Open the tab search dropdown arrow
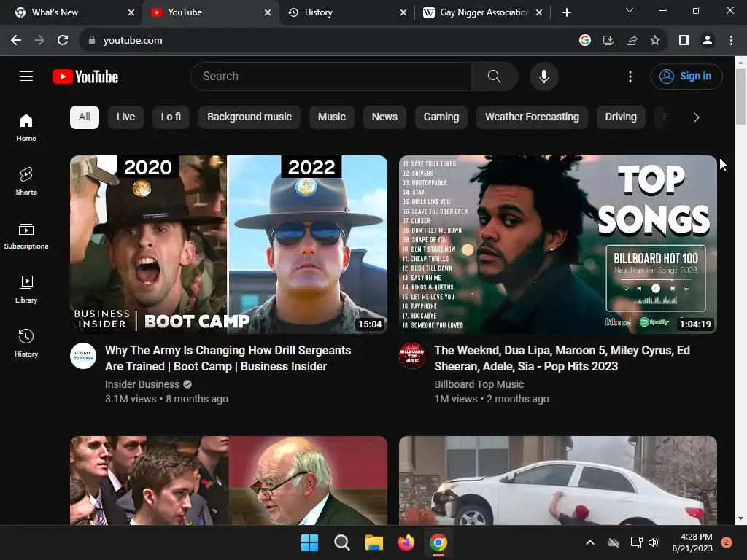This screenshot has height=560, width=747. click(x=630, y=10)
